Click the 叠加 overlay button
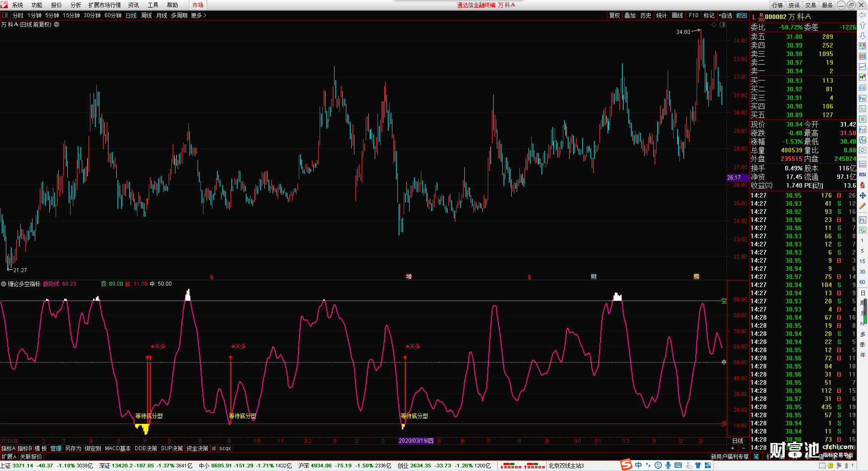Viewport: 868px width, 471px height. click(x=630, y=15)
